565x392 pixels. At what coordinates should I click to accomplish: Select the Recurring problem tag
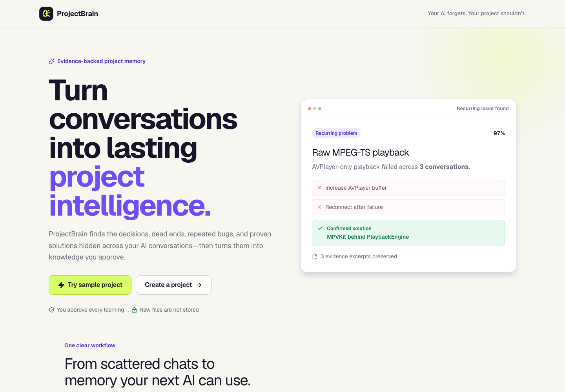tap(336, 133)
